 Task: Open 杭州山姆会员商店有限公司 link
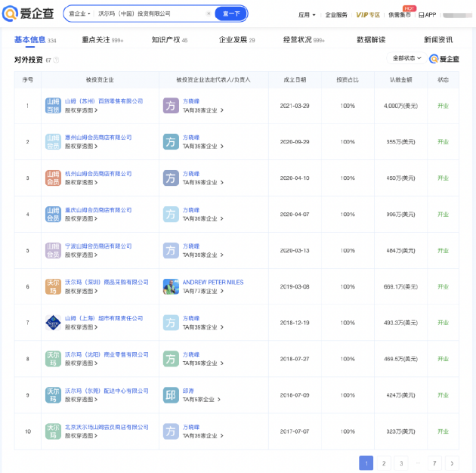[x=98, y=174]
